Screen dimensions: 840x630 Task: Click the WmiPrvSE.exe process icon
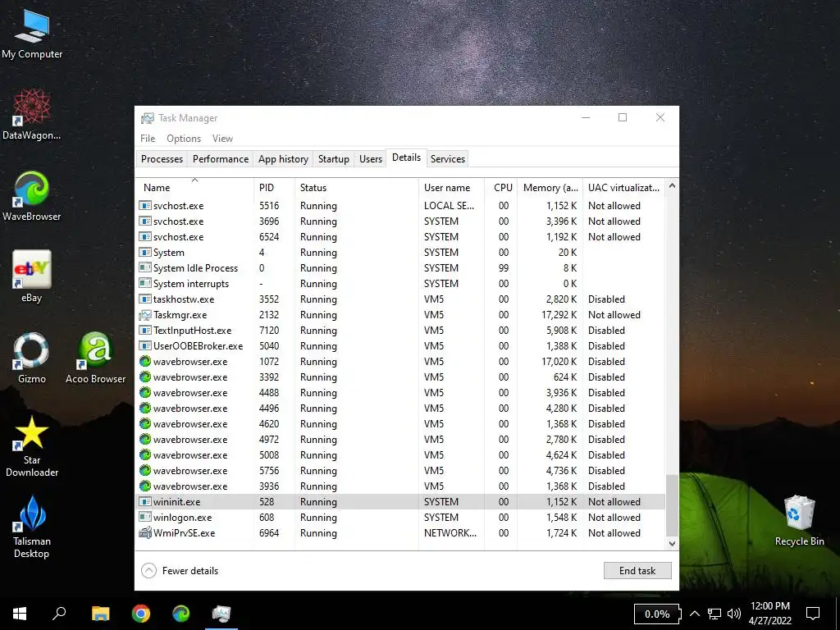click(x=144, y=533)
